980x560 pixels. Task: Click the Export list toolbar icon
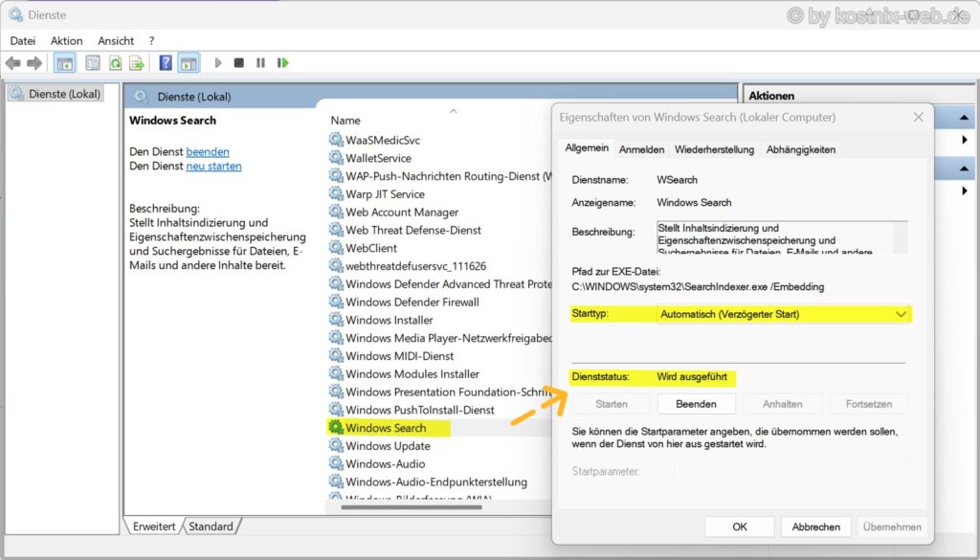click(136, 63)
